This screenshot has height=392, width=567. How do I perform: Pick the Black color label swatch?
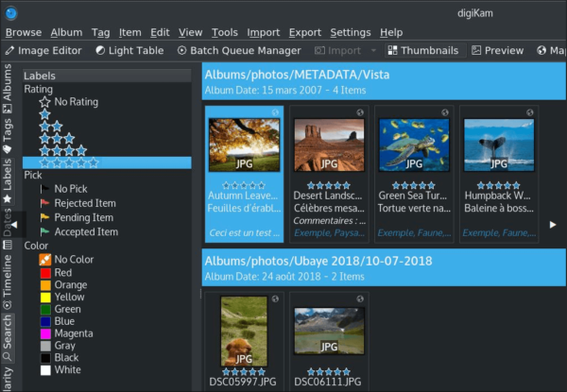[x=45, y=358]
